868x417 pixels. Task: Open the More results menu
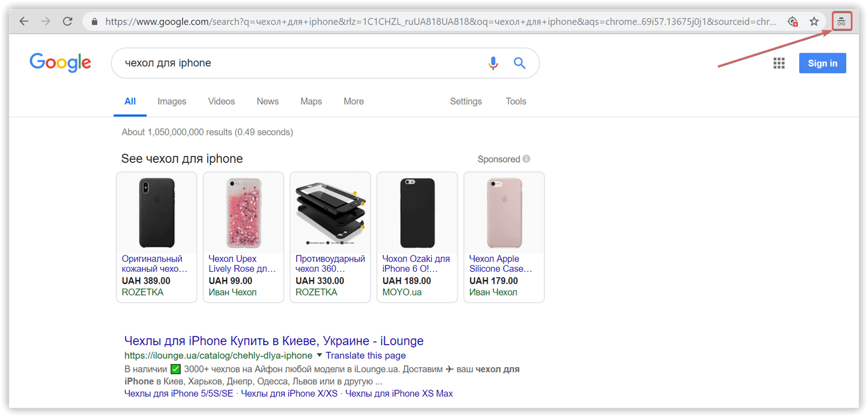pos(354,102)
